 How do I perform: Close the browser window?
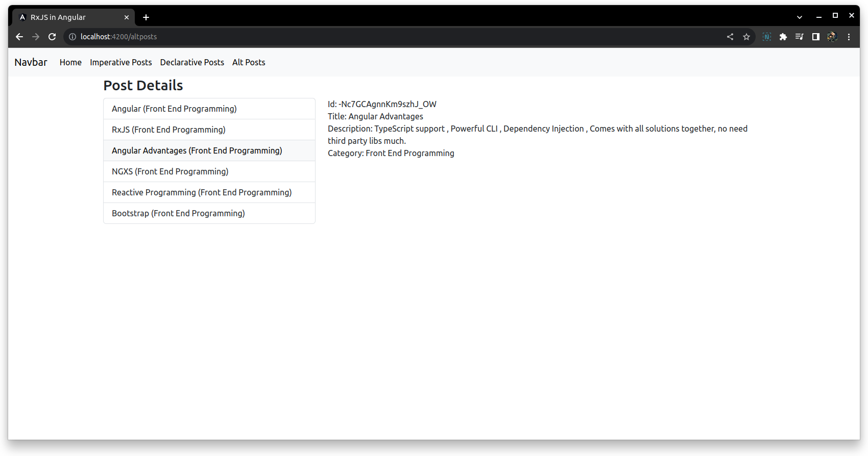(852, 16)
